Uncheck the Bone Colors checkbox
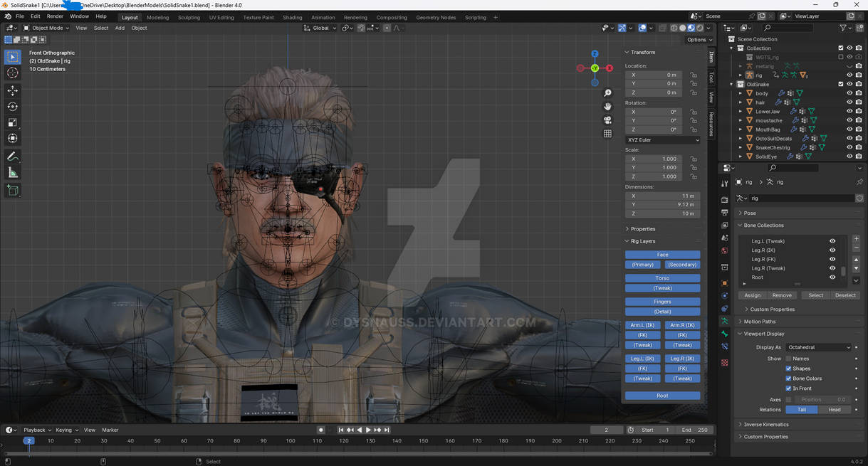Viewport: 868px width, 466px height. click(x=788, y=378)
